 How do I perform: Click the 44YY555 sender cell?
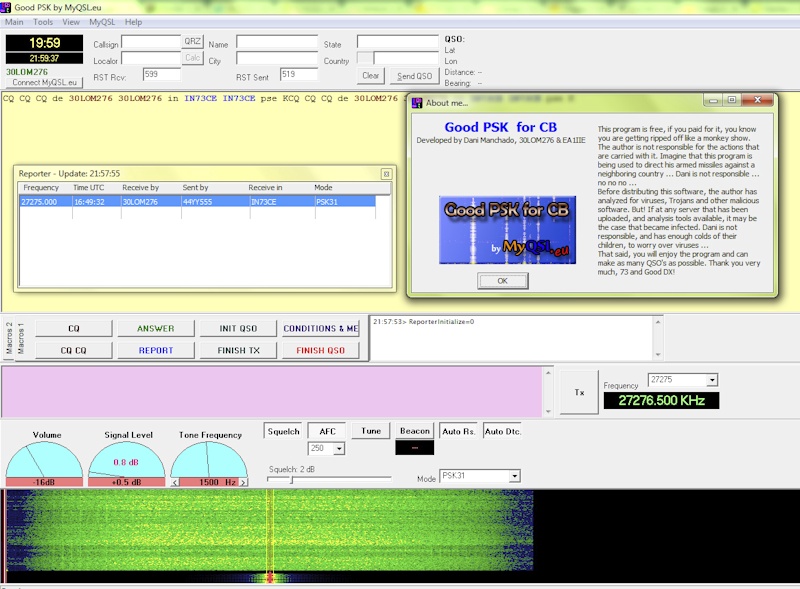(215, 202)
